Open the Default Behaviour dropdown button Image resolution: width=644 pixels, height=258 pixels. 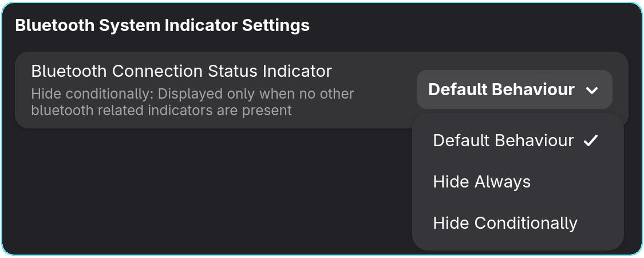pos(514,89)
